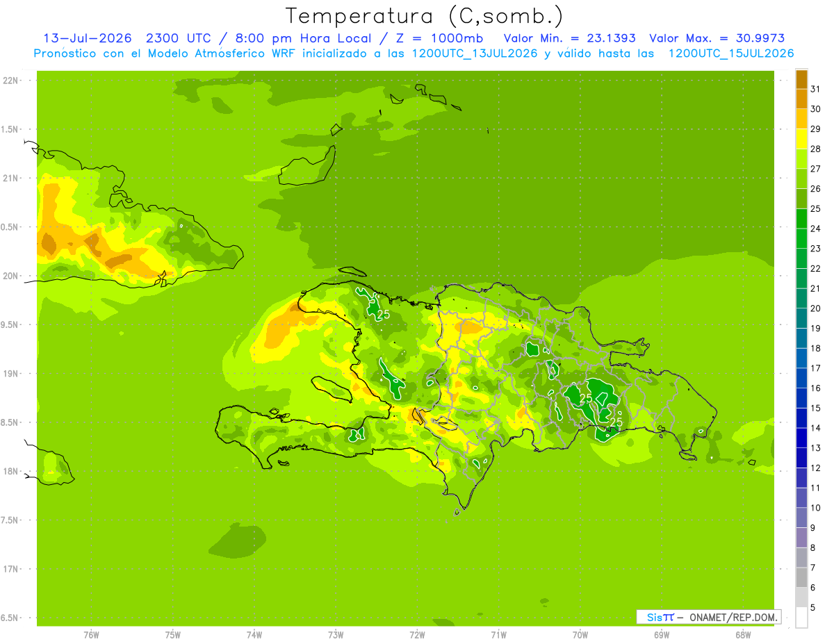834x644 pixels.
Task: Click the "8:00 pm Hora Local" text
Action: (x=304, y=38)
